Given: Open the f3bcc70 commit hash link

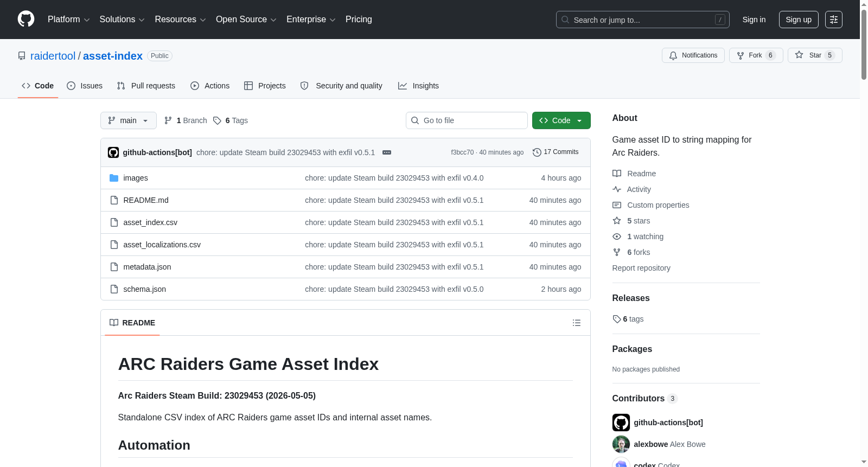Looking at the screenshot, I should 462,152.
